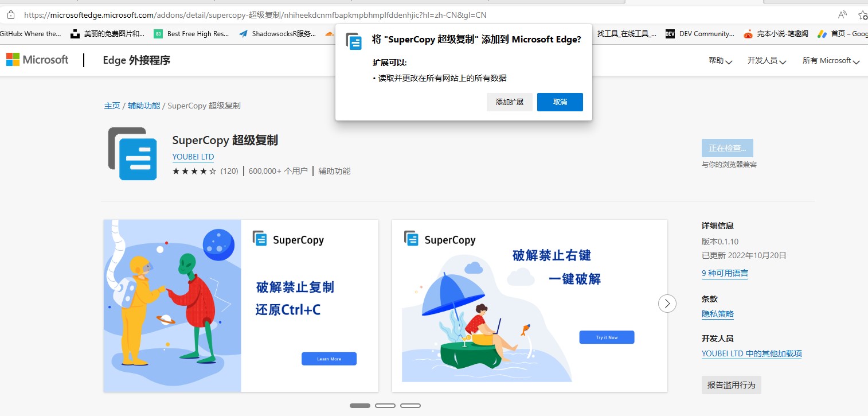Click the Microsoft logo in the header
Image resolution: width=868 pixels, height=416 pixels.
tap(37, 60)
